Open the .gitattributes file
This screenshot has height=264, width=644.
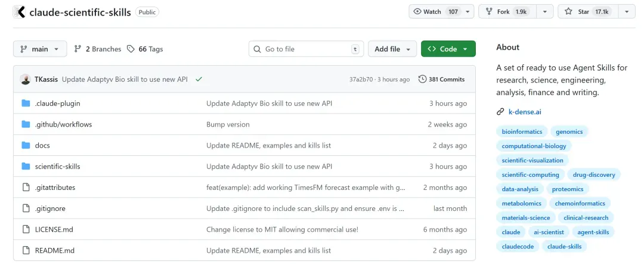tap(55, 188)
